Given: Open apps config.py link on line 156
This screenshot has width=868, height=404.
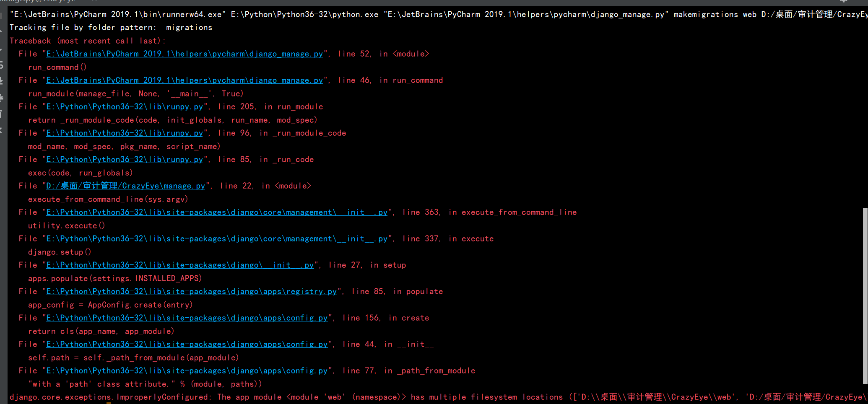Looking at the screenshot, I should click(187, 318).
